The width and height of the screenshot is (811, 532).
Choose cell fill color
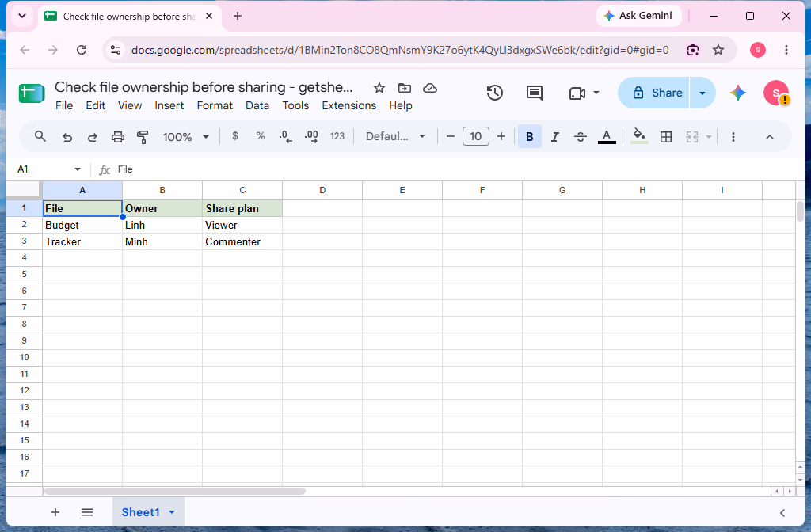639,137
